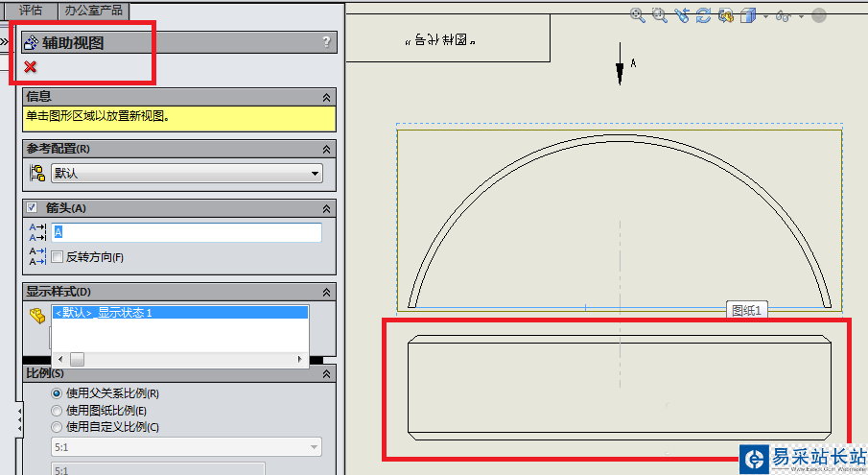Click the red X cancel button
Image resolution: width=868 pixels, height=475 pixels.
click(x=31, y=67)
